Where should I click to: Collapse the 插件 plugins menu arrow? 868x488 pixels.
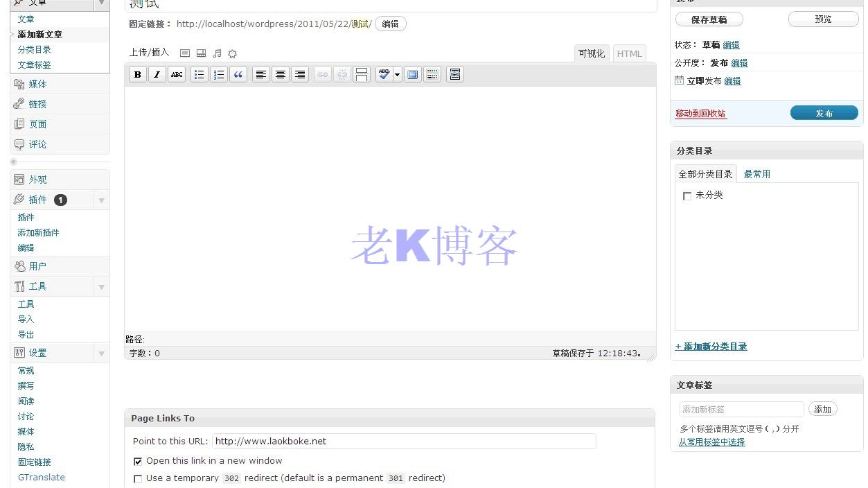(x=101, y=200)
